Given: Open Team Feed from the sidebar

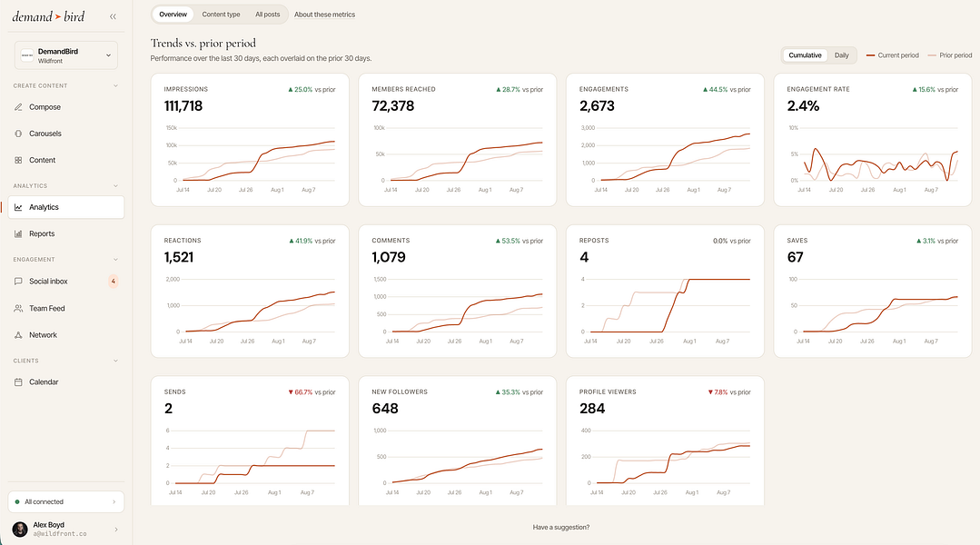Looking at the screenshot, I should [x=65, y=308].
